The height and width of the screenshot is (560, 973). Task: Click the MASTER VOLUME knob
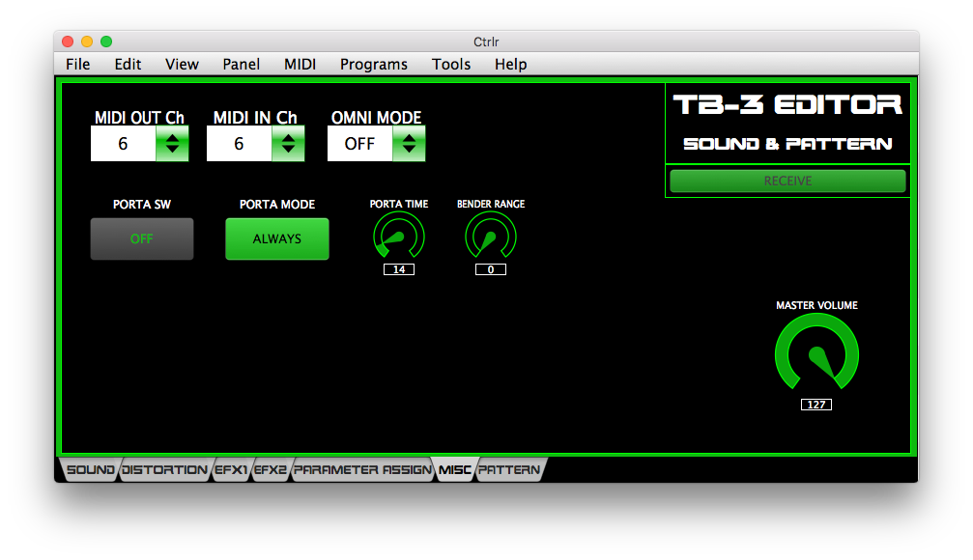click(816, 354)
